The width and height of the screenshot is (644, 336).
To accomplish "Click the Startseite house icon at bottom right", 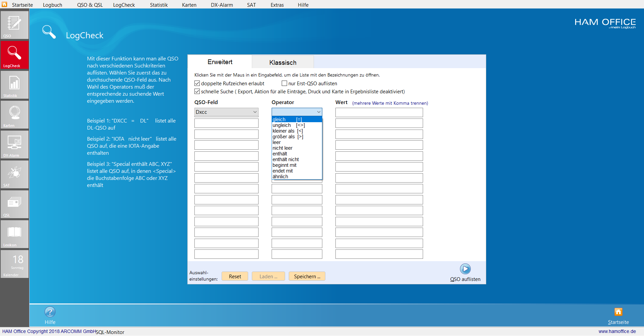I will pyautogui.click(x=618, y=312).
